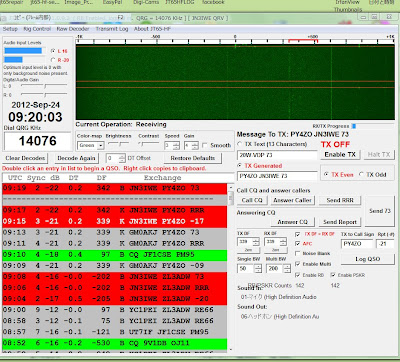
Task: Click the Zero button under RX DF
Action: point(276,250)
